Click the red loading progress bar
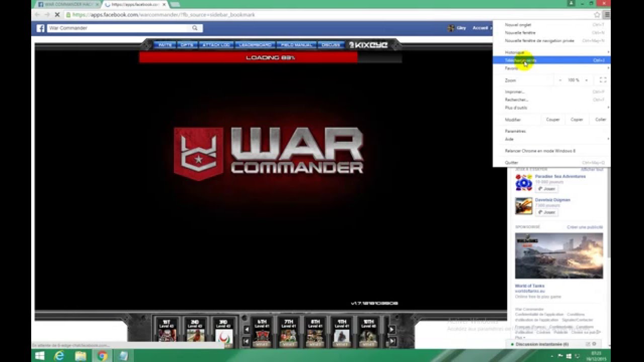The height and width of the screenshot is (362, 644). click(248, 57)
